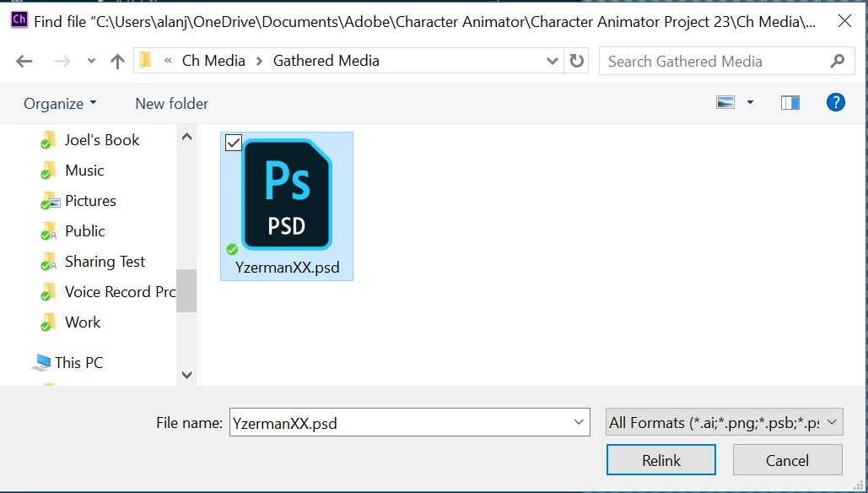Image resolution: width=868 pixels, height=493 pixels.
Task: Select the Sharing Test folder
Action: coord(105,262)
